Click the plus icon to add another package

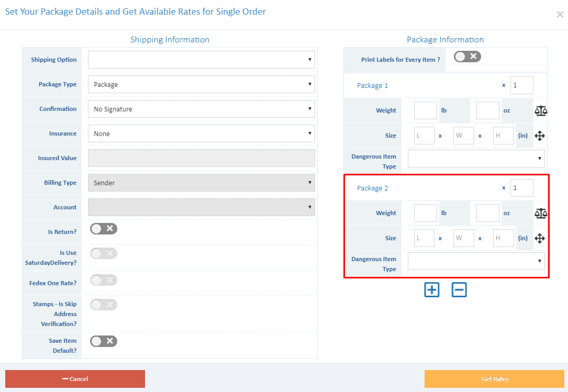[x=431, y=289]
